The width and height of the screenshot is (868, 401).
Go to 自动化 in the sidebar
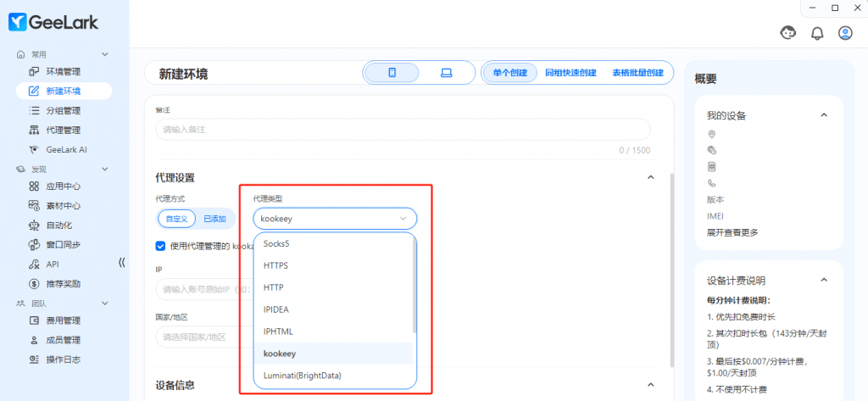[58, 225]
